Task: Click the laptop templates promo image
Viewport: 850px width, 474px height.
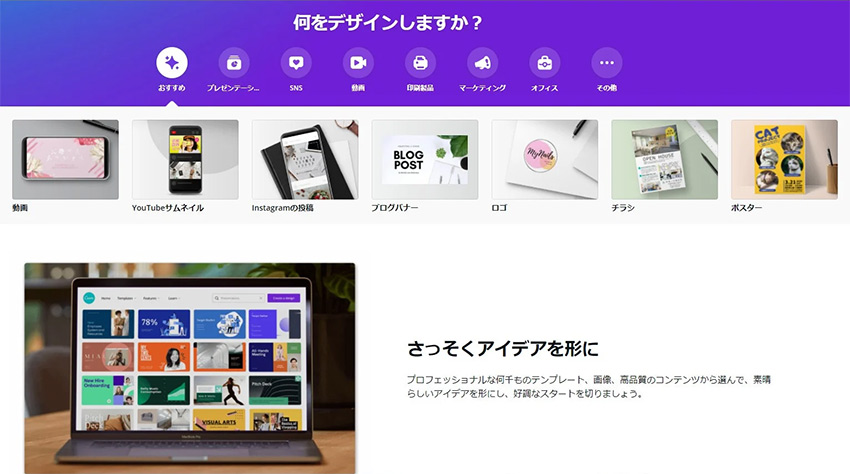Action: [190, 368]
